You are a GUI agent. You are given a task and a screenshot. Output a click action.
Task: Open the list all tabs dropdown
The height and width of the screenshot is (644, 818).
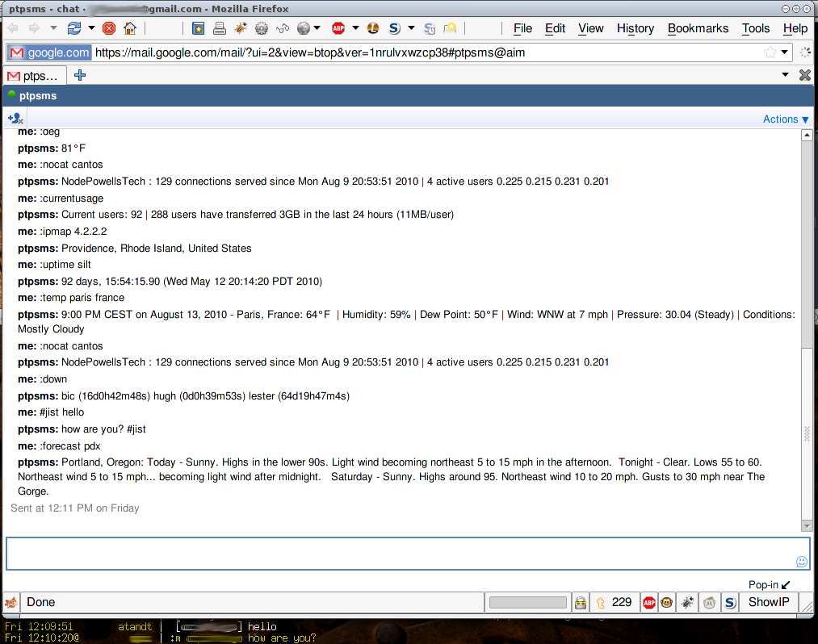point(785,75)
